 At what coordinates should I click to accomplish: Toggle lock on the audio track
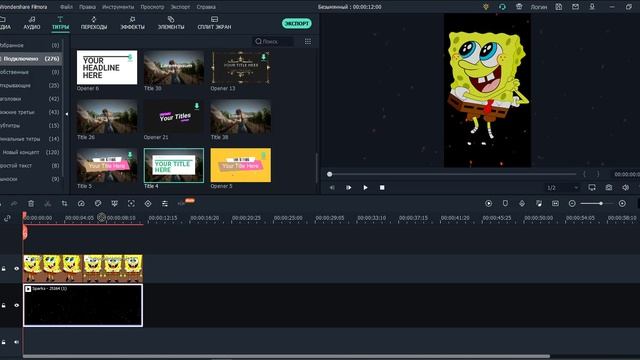(4, 342)
